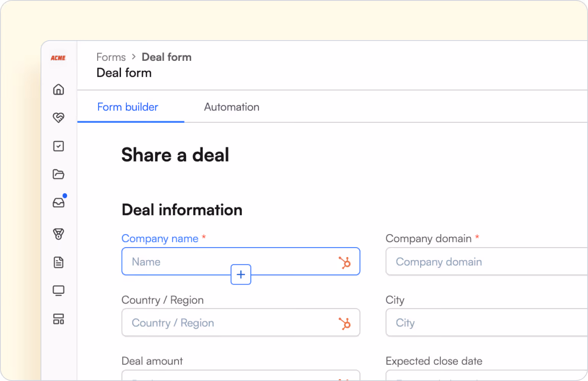Click the ACME logo
588x381 pixels.
[58, 58]
